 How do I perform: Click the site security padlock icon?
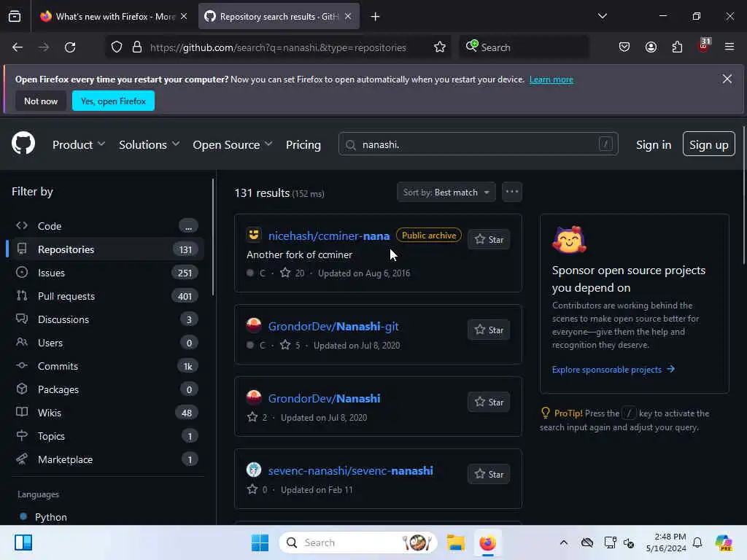click(x=137, y=47)
